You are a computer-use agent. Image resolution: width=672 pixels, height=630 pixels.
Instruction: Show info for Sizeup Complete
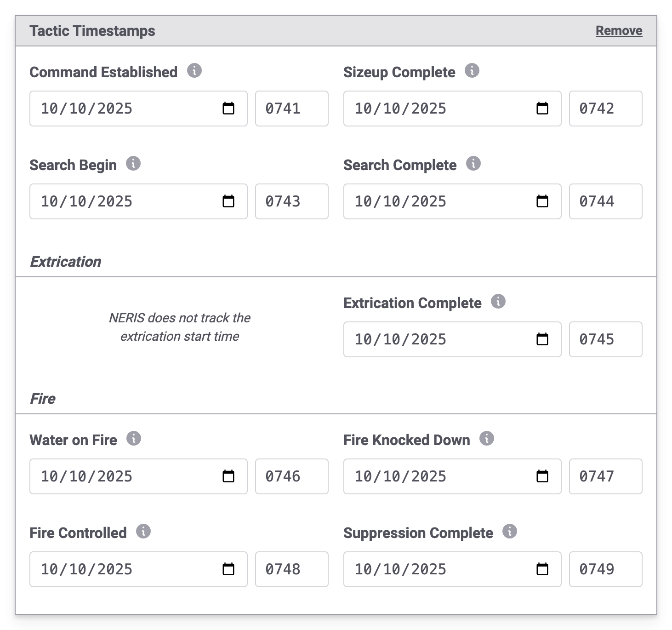(x=472, y=71)
